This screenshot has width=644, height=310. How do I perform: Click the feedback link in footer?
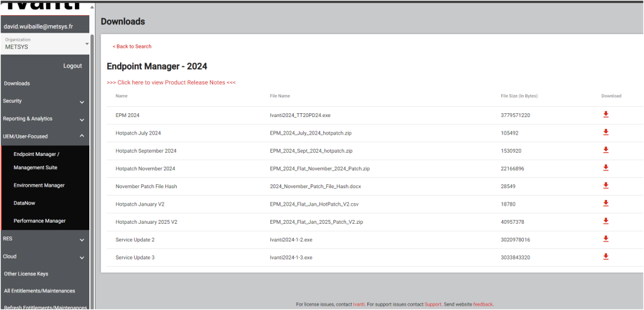pos(482,304)
